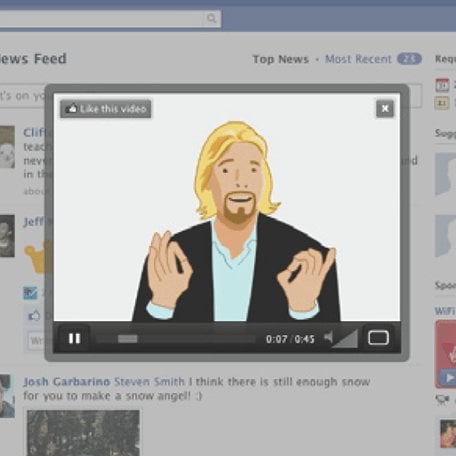Screen dimensions: 456x456
Task: Adjust the triangular volume slider
Action: coord(346,339)
